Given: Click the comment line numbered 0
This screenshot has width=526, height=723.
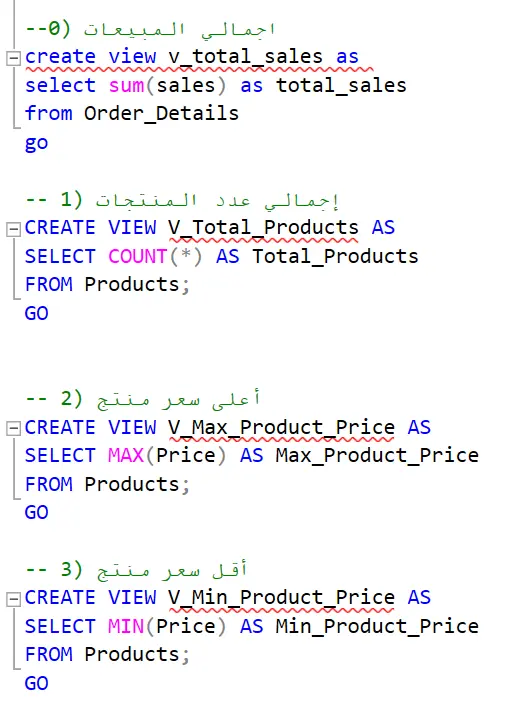Looking at the screenshot, I should point(150,29).
